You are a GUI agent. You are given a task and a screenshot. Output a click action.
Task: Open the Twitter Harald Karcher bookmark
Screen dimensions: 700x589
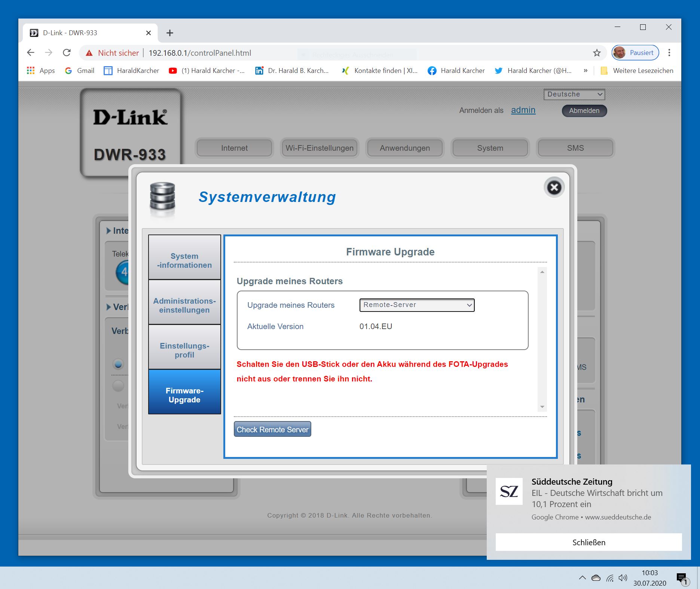[x=533, y=71]
